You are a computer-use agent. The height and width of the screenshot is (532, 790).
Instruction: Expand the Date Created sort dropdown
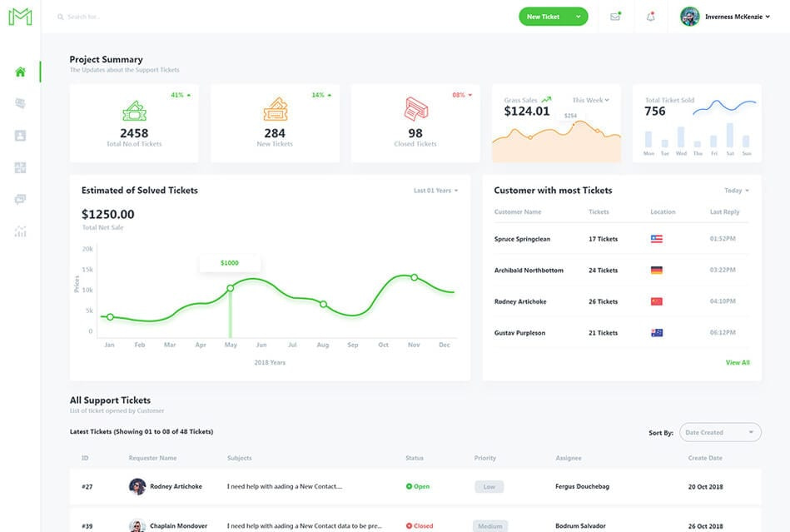tap(719, 432)
